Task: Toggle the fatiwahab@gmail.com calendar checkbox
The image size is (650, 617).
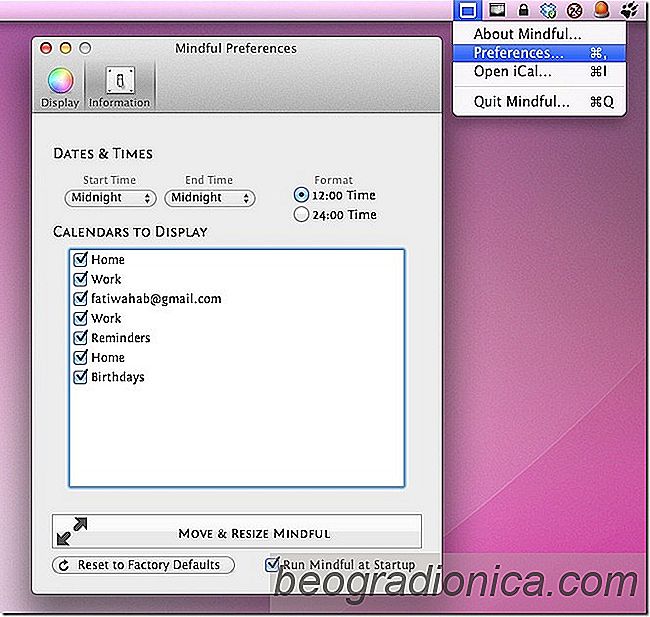Action: point(80,298)
